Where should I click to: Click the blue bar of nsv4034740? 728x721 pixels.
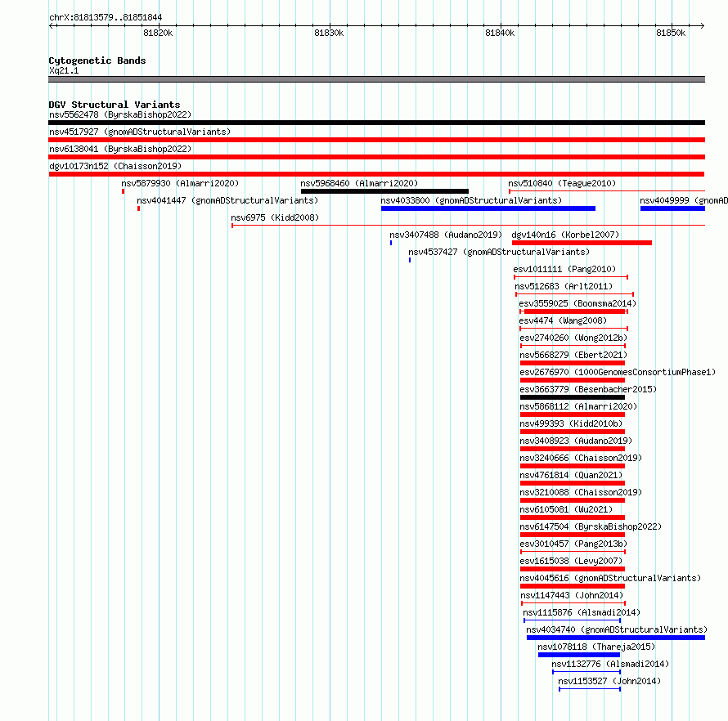click(x=616, y=638)
